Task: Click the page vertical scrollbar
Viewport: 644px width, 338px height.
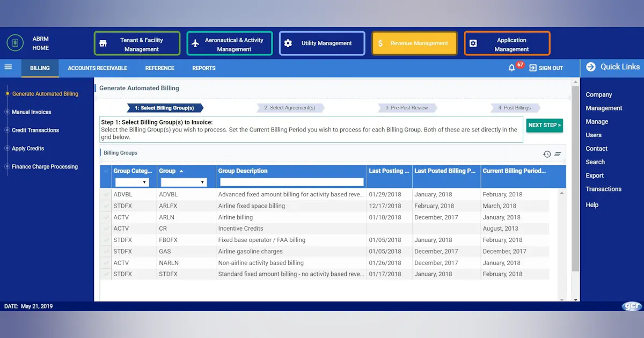Action: (575, 179)
